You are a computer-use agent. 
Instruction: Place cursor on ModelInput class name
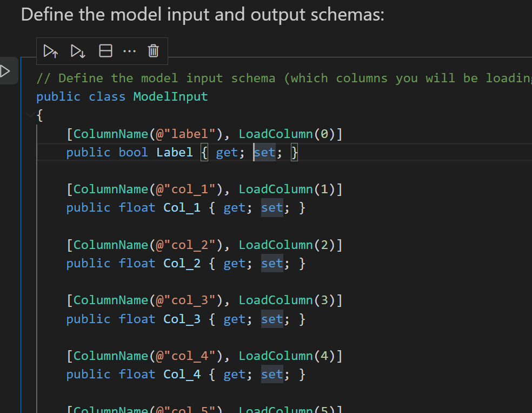[x=171, y=96]
